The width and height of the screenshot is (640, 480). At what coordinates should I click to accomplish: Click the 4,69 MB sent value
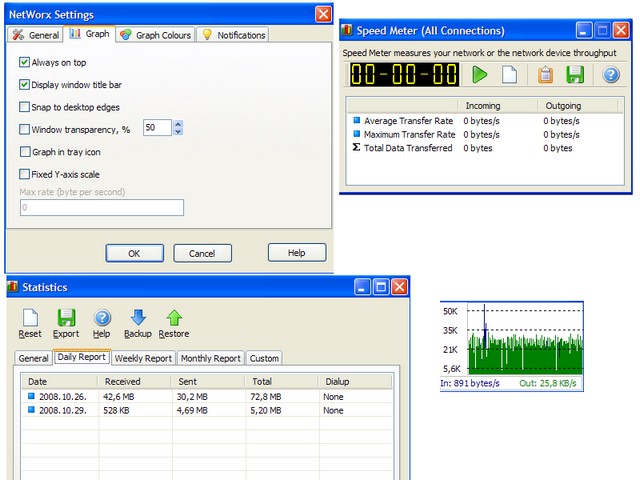click(x=192, y=410)
